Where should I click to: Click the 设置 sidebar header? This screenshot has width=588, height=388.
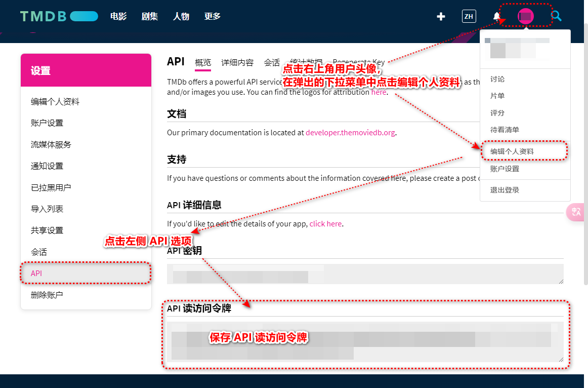pos(86,70)
